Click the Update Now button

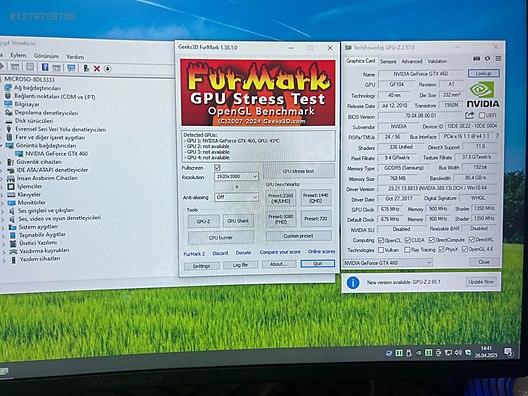(x=481, y=282)
